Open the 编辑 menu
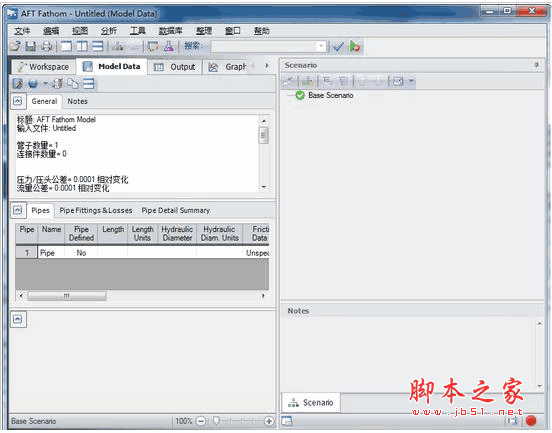Screen dimensions: 552x433 (x=51, y=31)
